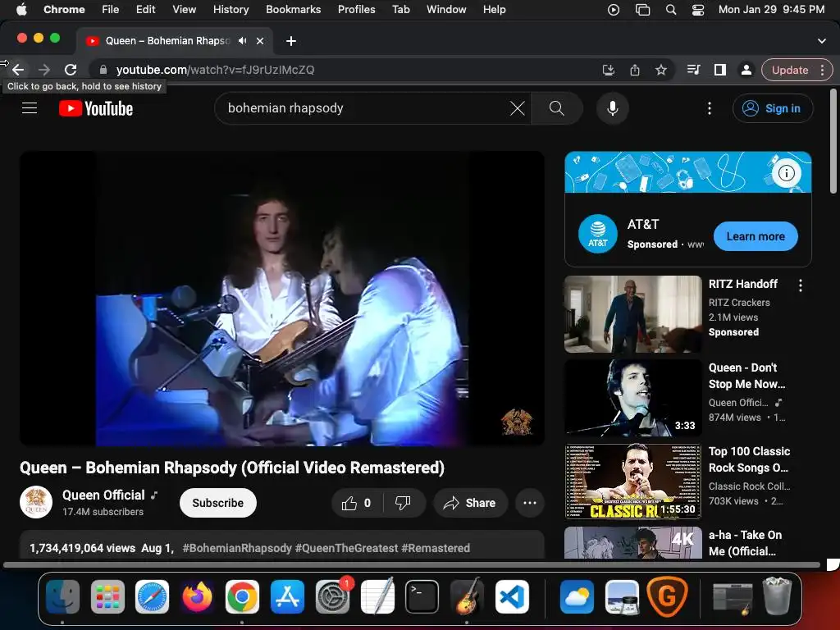Click the #Remastered hashtag
840x630 pixels.
pos(436,548)
